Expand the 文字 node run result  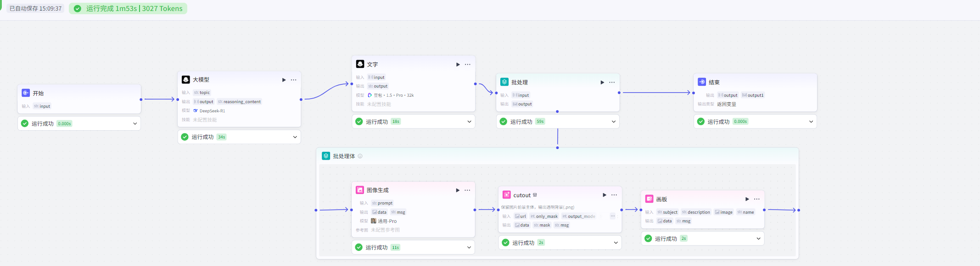[469, 122]
